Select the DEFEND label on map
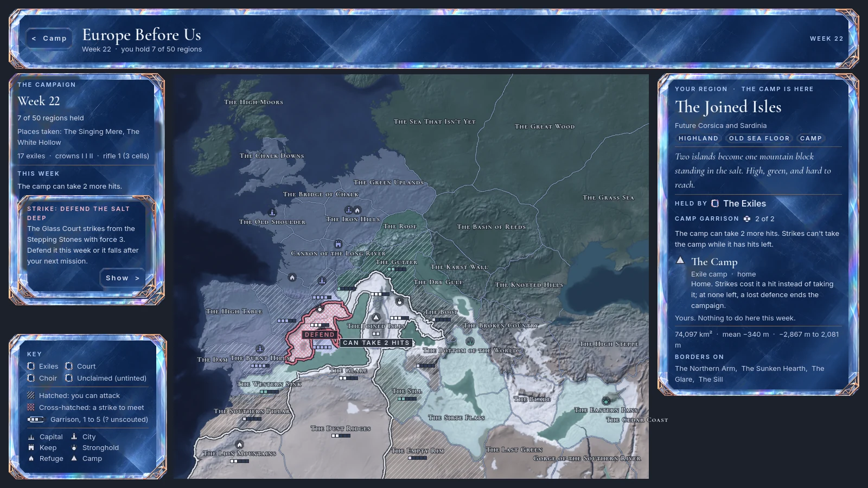868x488 pixels. point(320,335)
